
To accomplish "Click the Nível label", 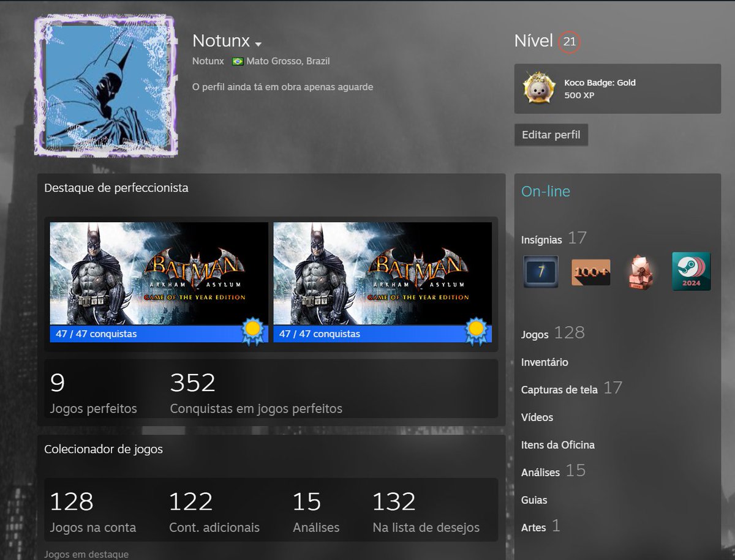I will (x=533, y=41).
